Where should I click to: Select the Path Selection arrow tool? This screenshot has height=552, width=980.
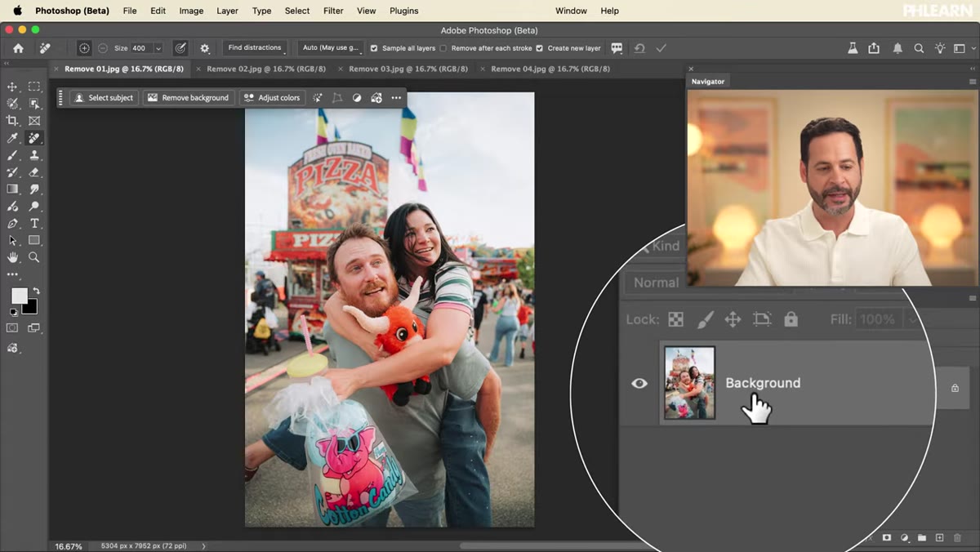12,241
